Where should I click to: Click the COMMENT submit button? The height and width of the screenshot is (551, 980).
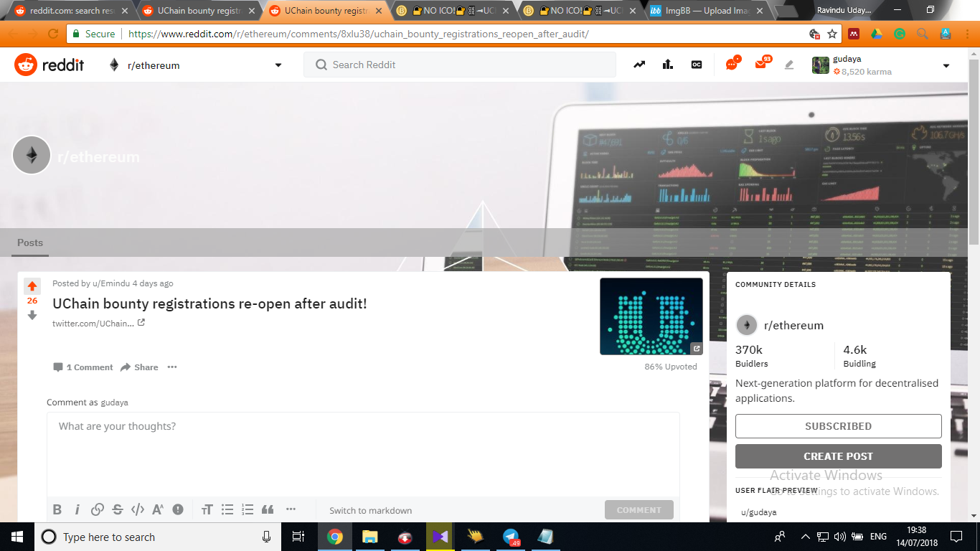click(639, 510)
